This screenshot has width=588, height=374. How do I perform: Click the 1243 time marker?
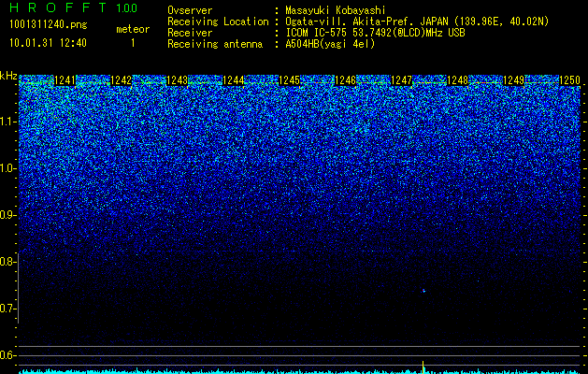coord(177,80)
